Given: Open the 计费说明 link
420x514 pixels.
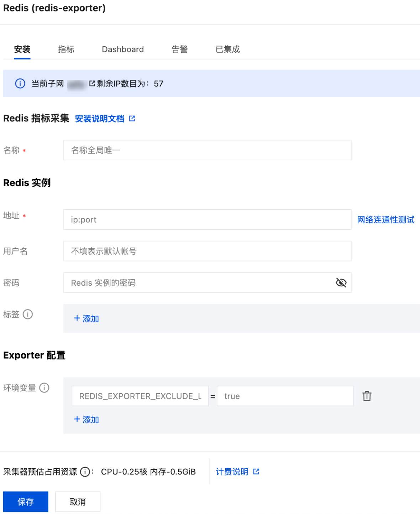Looking at the screenshot, I should click(232, 472).
